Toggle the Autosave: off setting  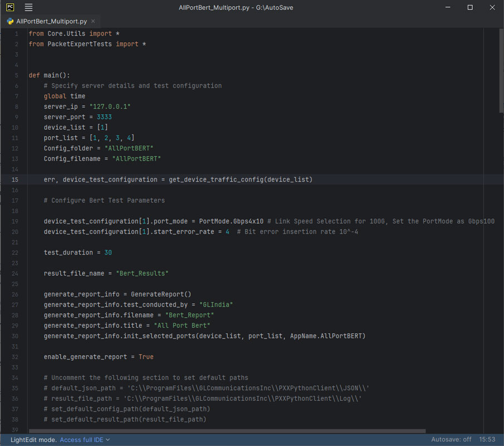click(451, 439)
